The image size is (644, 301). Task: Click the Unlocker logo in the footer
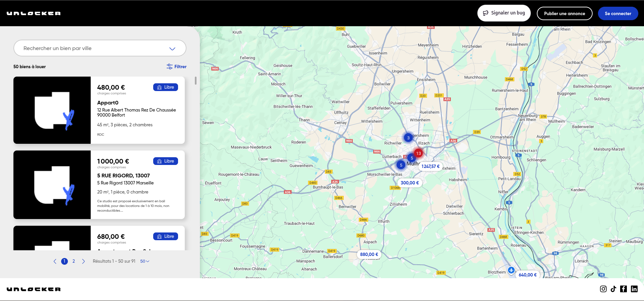(34, 289)
